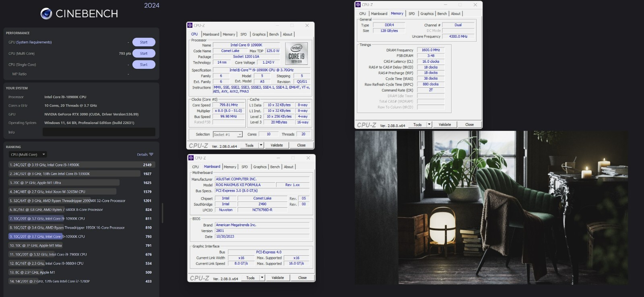The height and width of the screenshot is (297, 644).
Task: Open About tab in CPU-Z processor window
Action: coord(287,35)
